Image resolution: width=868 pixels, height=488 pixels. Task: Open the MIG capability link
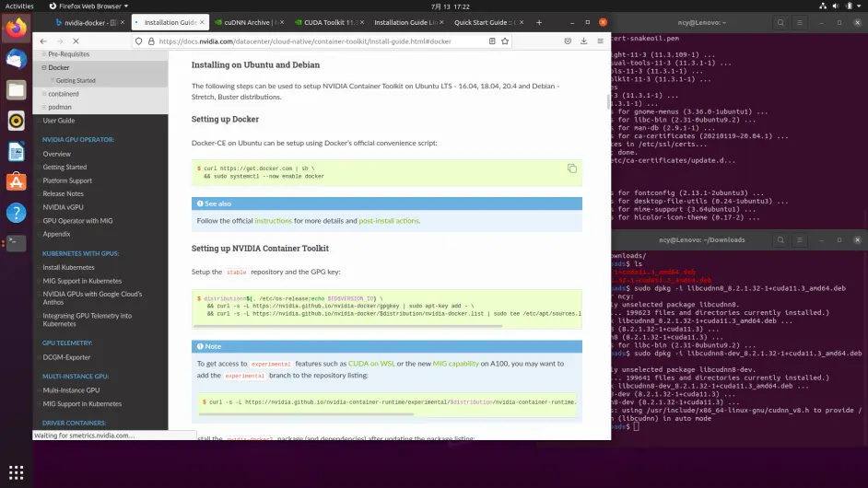pyautogui.click(x=455, y=364)
